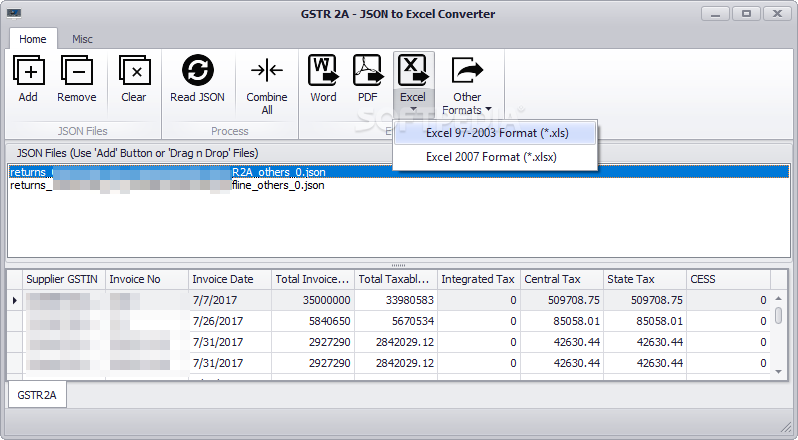Click the grid scrollbar down arrow
Screen dimensions: 798x440
click(x=778, y=372)
